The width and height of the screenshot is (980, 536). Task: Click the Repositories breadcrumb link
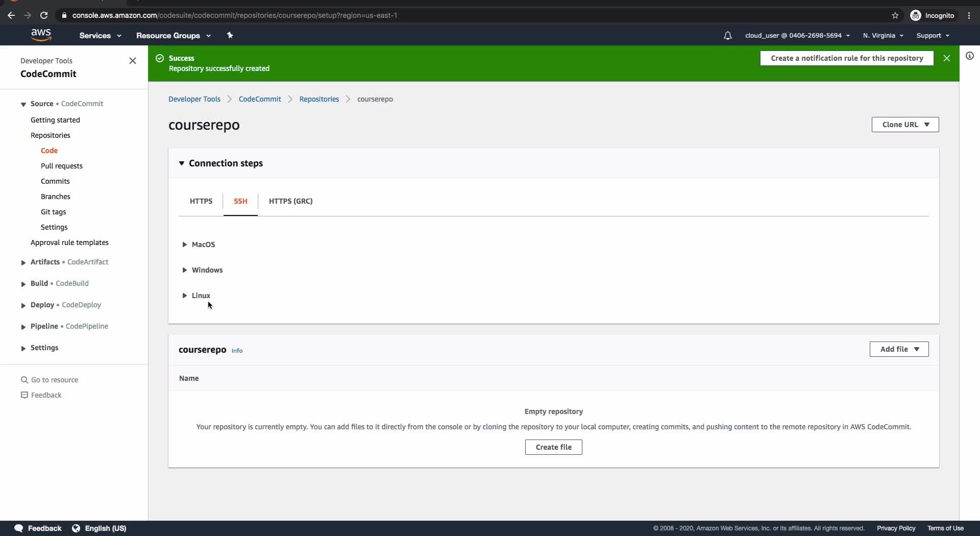319,99
